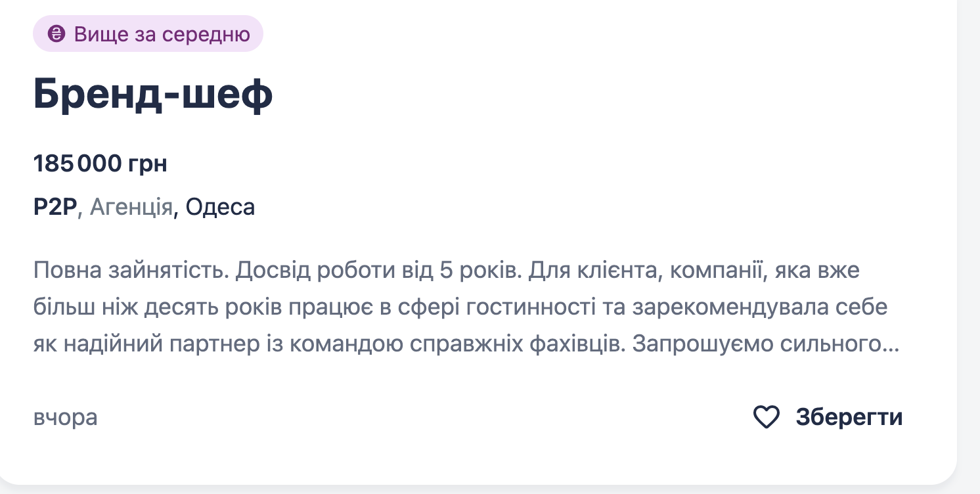Click the hryvnia coin icon in badge

[x=58, y=34]
